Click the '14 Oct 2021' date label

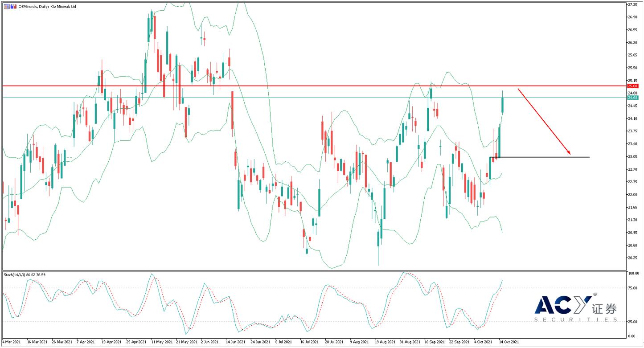(x=509, y=342)
